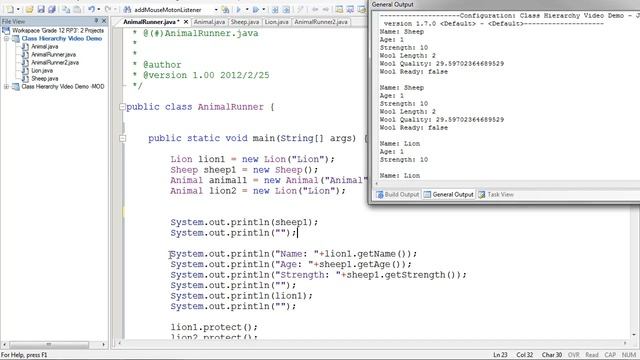Open Animal.java in the file tree
Viewport: 640px width, 360px height.
(44, 47)
